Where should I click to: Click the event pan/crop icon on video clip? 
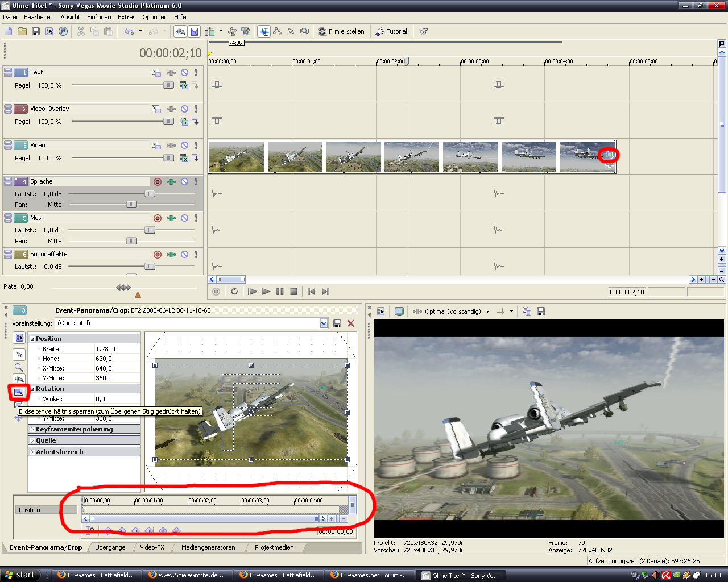coord(609,155)
